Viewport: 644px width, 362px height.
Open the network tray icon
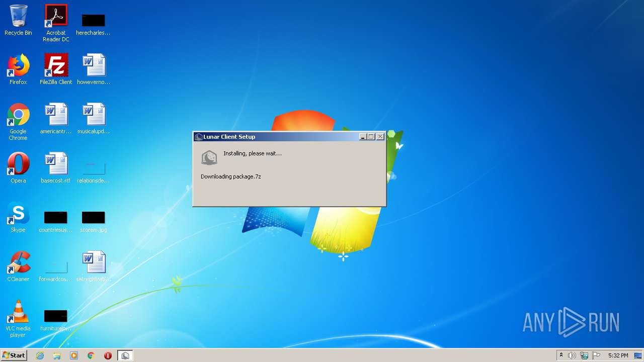click(584, 355)
